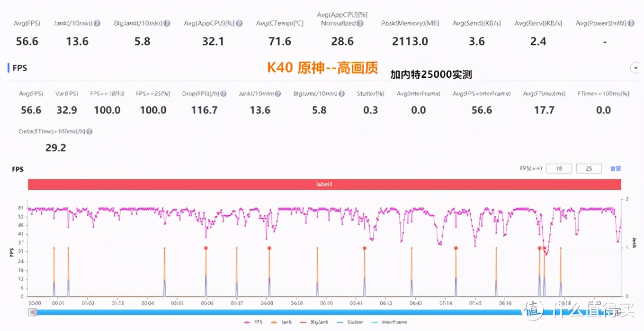Toggle the FPS series in the chart legend
Viewport: 644px width, 331px height.
click(253, 322)
